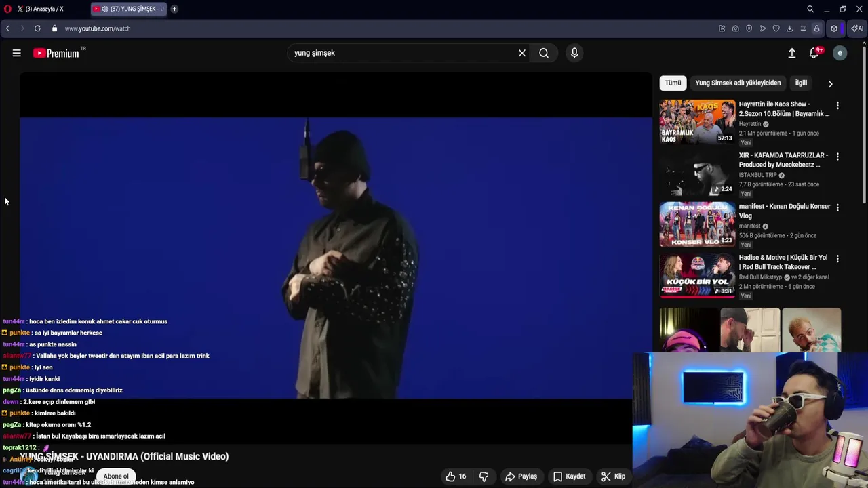
Task: Open 'manifest - Kenan Doğulu Konser Vlog' title
Action: click(784, 211)
